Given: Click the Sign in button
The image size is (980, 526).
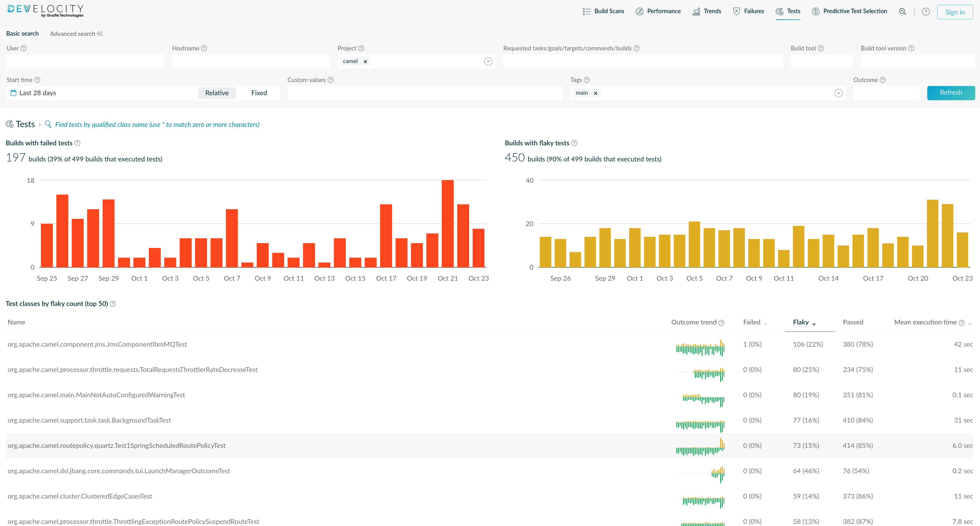Looking at the screenshot, I should point(955,12).
